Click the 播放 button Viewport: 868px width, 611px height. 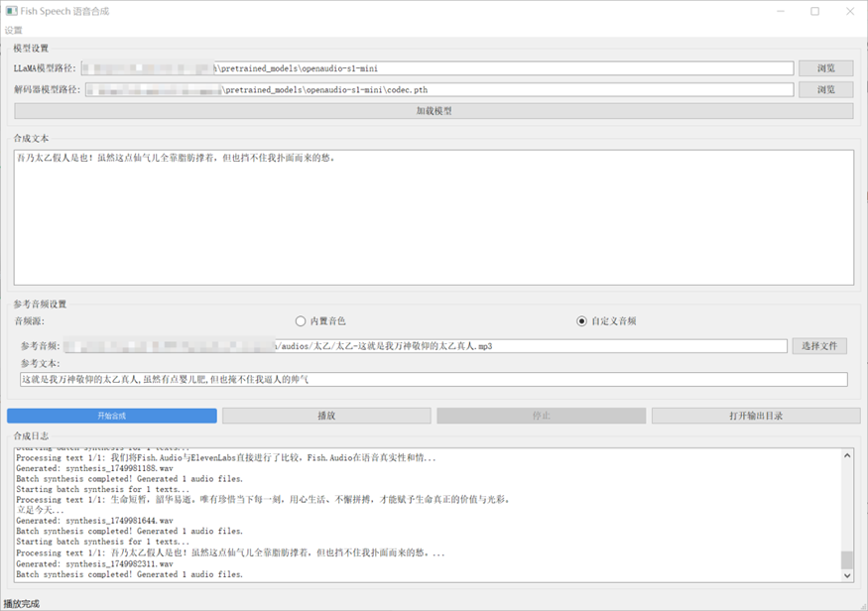(x=326, y=416)
